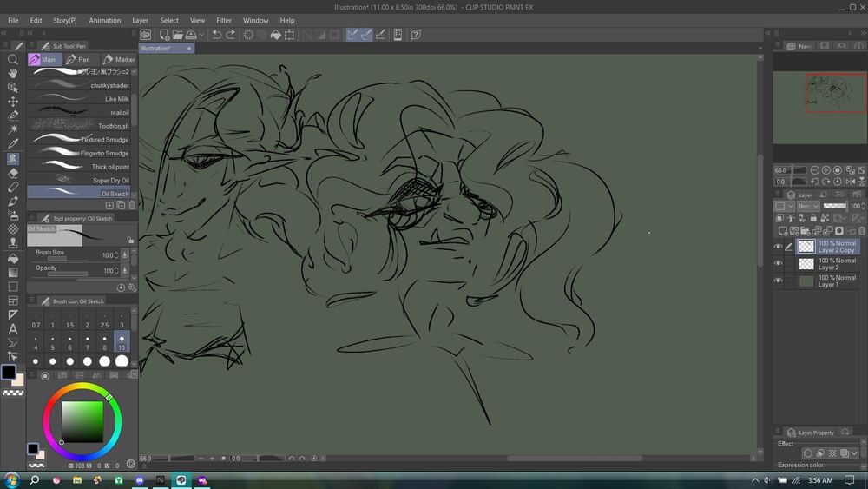Hide Layer 1 using its eye icon

pos(778,281)
